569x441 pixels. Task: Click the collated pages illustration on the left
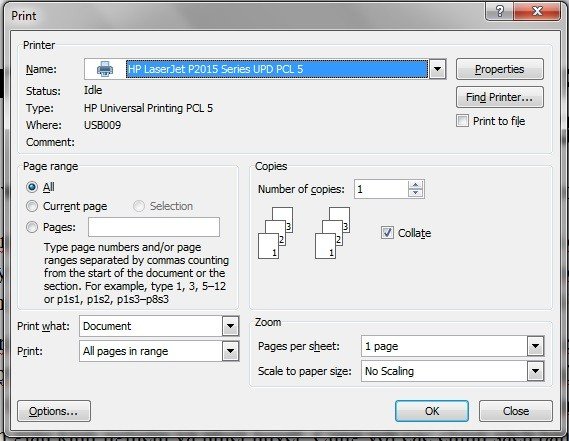pos(275,233)
